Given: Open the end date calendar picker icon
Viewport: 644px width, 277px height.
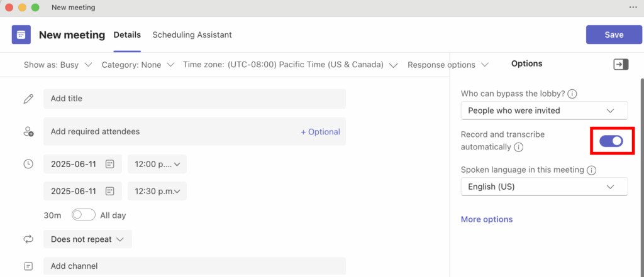Looking at the screenshot, I should [109, 191].
